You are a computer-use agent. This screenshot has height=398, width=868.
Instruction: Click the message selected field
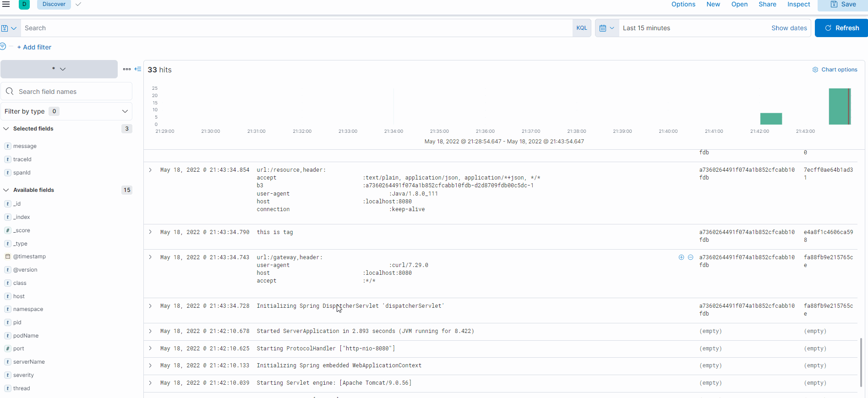[25, 146]
